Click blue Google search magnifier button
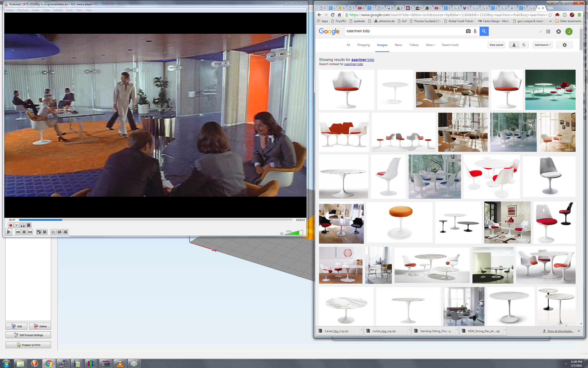588x368 pixels. (484, 31)
